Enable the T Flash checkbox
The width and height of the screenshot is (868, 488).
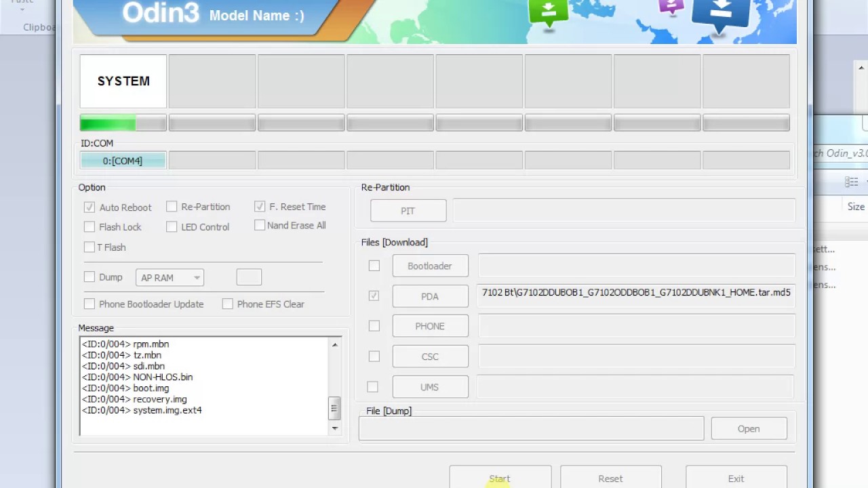tap(90, 247)
